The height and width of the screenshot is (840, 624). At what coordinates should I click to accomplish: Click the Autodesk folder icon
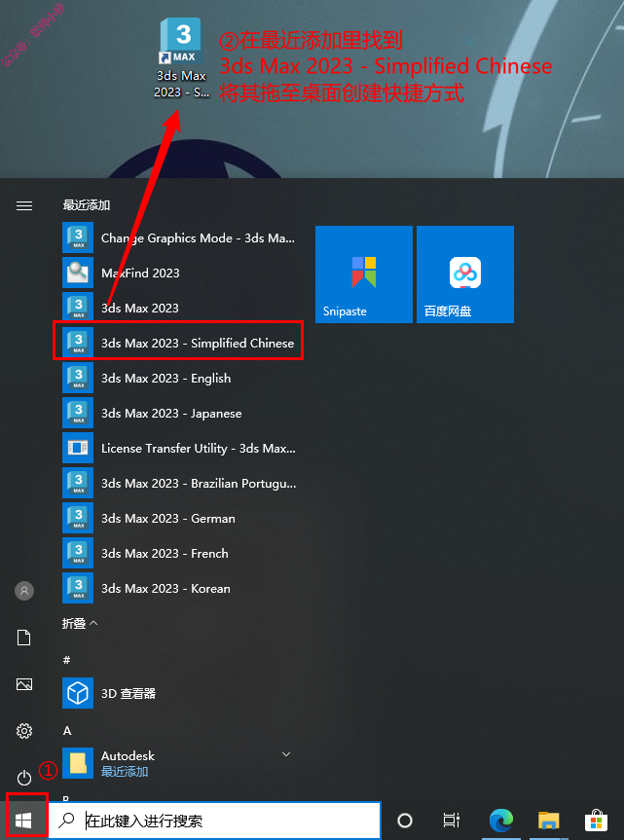click(x=78, y=763)
